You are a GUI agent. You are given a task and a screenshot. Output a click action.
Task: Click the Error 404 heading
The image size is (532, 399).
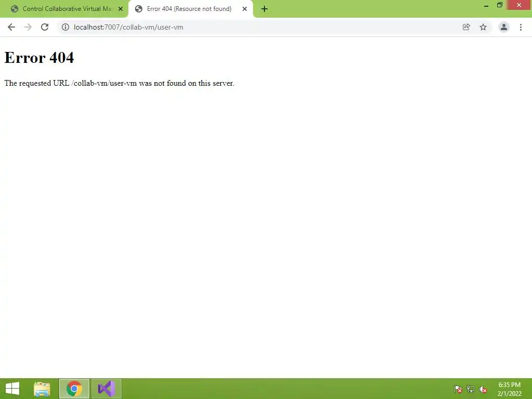pyautogui.click(x=39, y=57)
